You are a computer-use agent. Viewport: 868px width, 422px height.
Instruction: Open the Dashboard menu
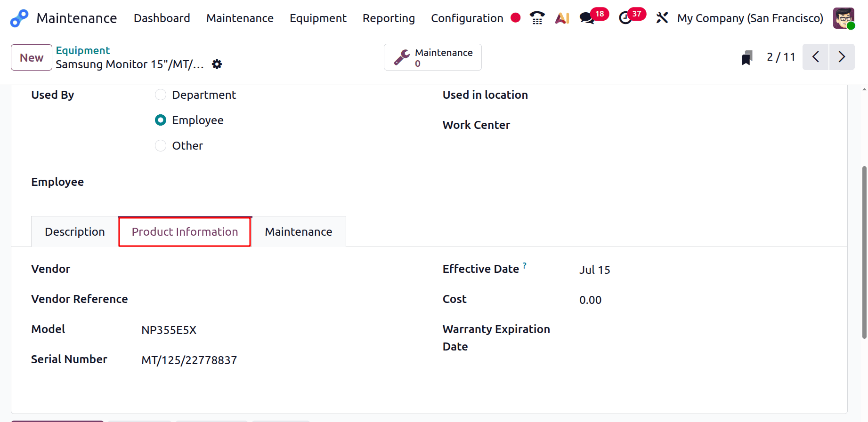coord(162,18)
